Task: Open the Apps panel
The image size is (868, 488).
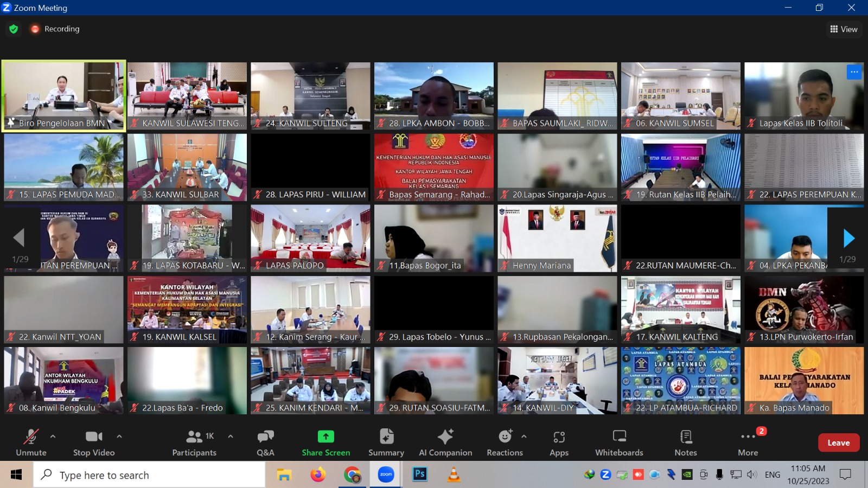Action: click(x=559, y=442)
